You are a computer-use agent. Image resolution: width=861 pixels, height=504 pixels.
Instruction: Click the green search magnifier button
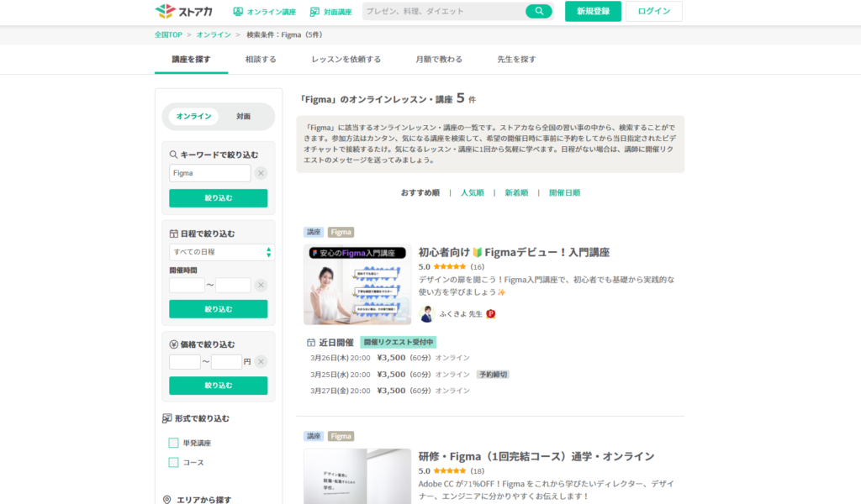click(x=537, y=11)
